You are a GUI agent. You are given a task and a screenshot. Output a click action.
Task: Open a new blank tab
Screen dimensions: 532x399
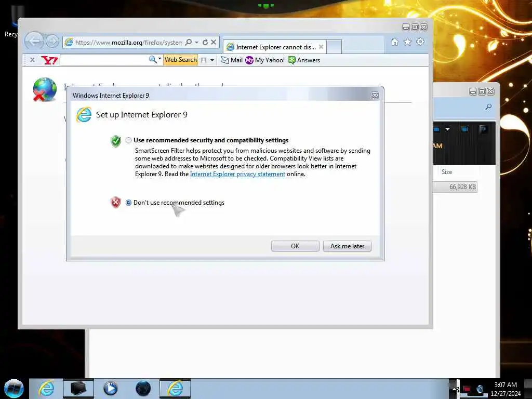point(334,47)
